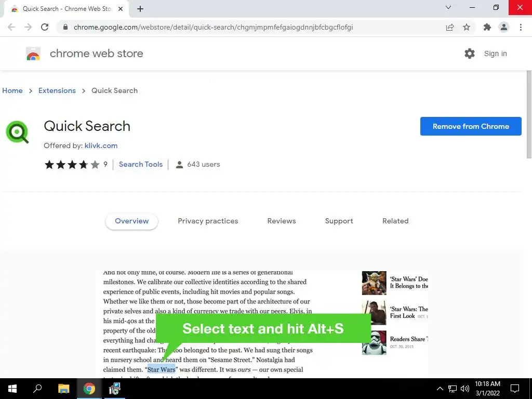Open the klivk.com developer link
The image size is (532, 399).
(x=101, y=145)
